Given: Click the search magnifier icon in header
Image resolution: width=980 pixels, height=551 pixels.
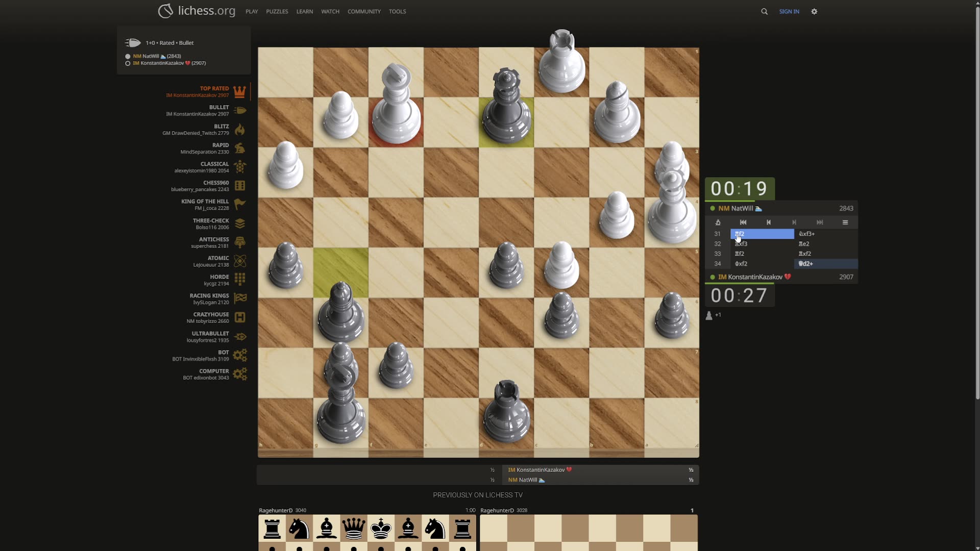Looking at the screenshot, I should click(764, 11).
